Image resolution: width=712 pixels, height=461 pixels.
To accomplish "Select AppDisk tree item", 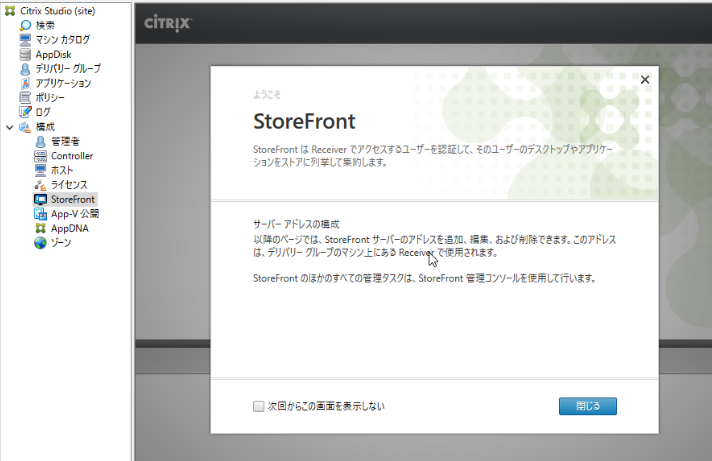I will (54, 55).
